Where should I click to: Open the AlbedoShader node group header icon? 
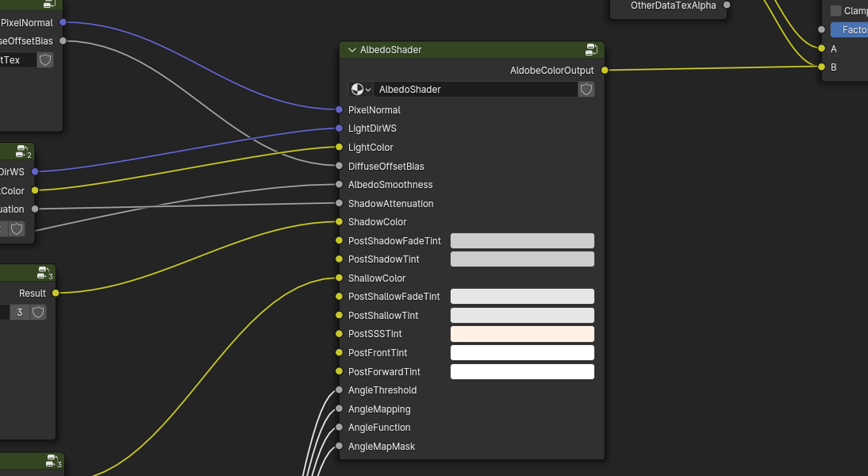point(591,49)
